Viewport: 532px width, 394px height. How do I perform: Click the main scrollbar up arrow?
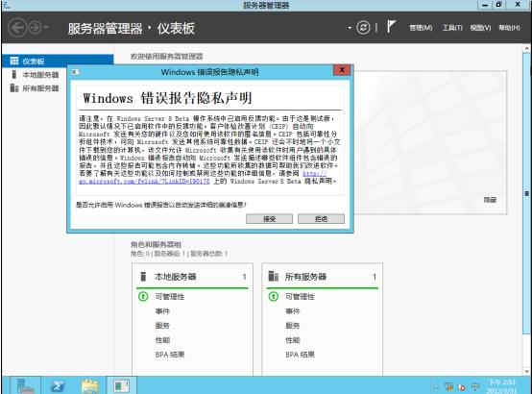(526, 49)
